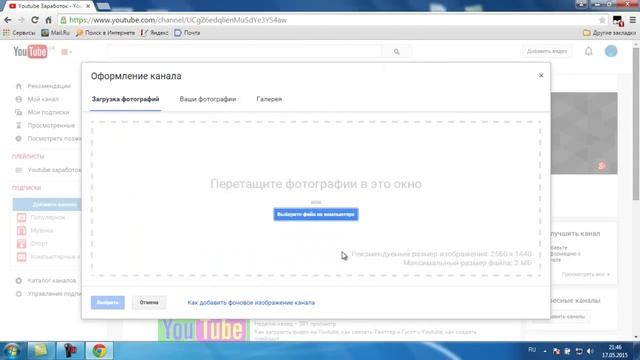Open the Яндекс bookmark
This screenshot has height=360, width=640.
(x=154, y=33)
